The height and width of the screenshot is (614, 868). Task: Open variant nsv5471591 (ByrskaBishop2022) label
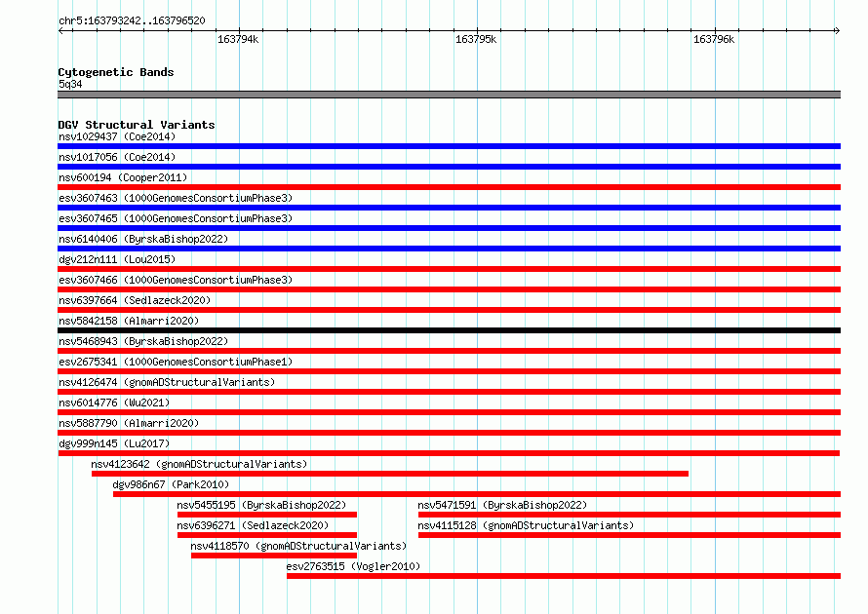(x=502, y=505)
